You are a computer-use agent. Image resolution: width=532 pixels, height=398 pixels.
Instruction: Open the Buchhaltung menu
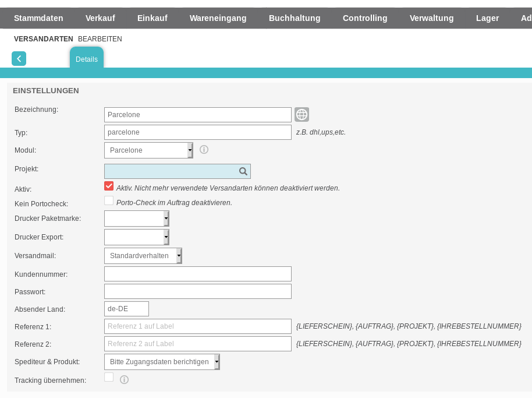pos(295,18)
